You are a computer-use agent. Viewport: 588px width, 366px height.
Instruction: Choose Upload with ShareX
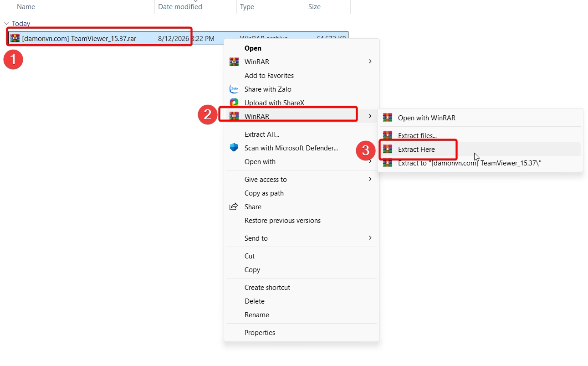pos(274,103)
